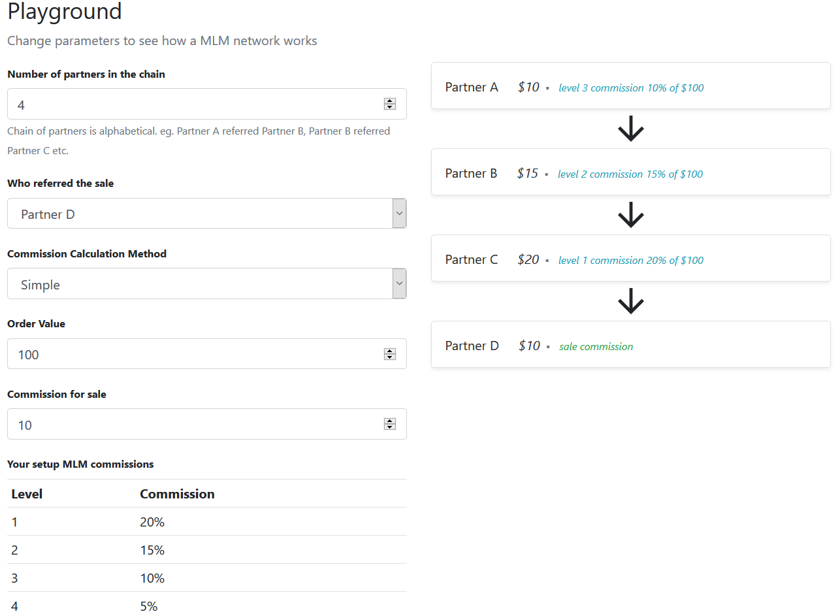Screen dimensions: 840x616
Task: Select the Partner B commission card
Action: 630,172
